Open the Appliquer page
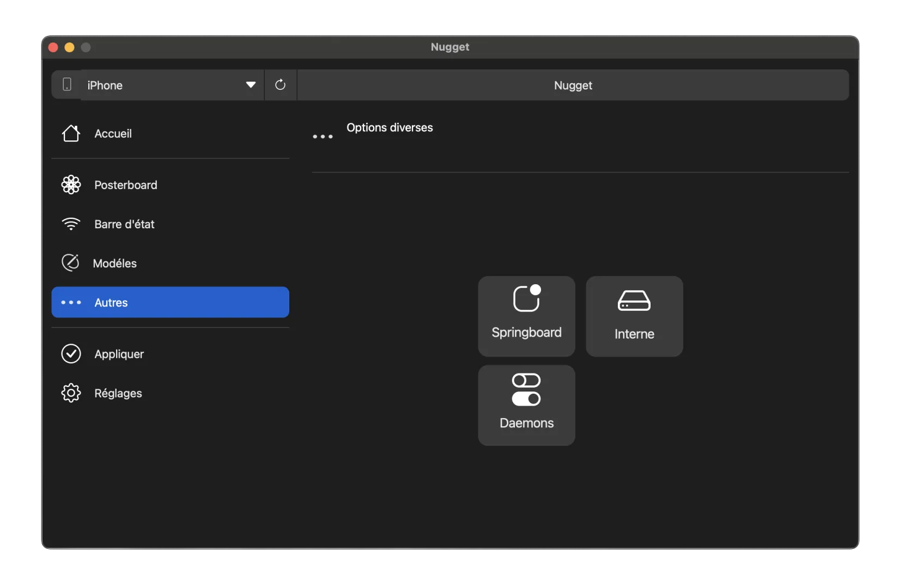Screen dimensions: 899x588 (x=170, y=354)
